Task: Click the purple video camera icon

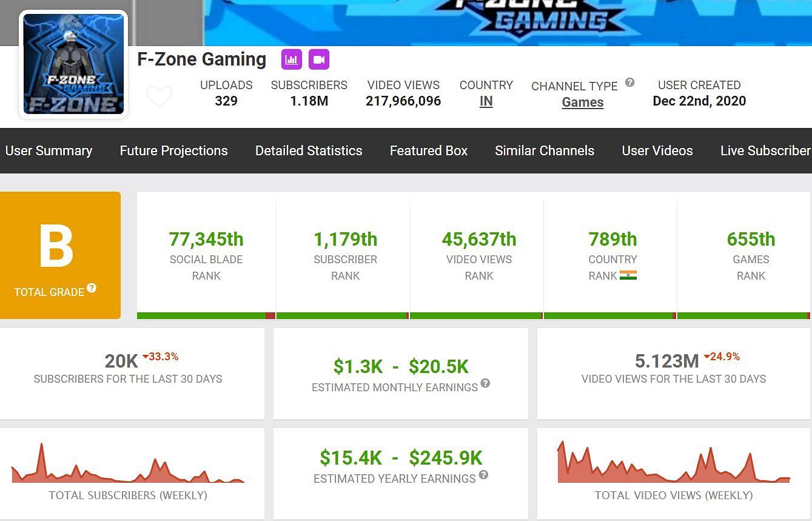Action: pyautogui.click(x=319, y=59)
